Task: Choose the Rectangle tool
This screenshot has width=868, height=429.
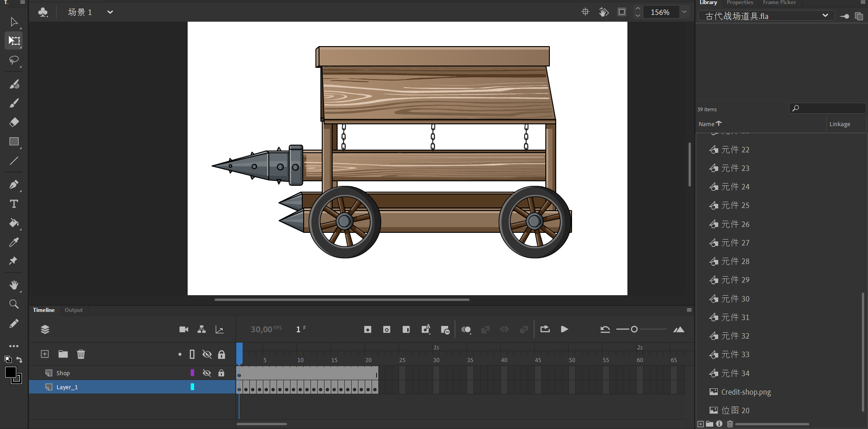Action: (x=14, y=141)
